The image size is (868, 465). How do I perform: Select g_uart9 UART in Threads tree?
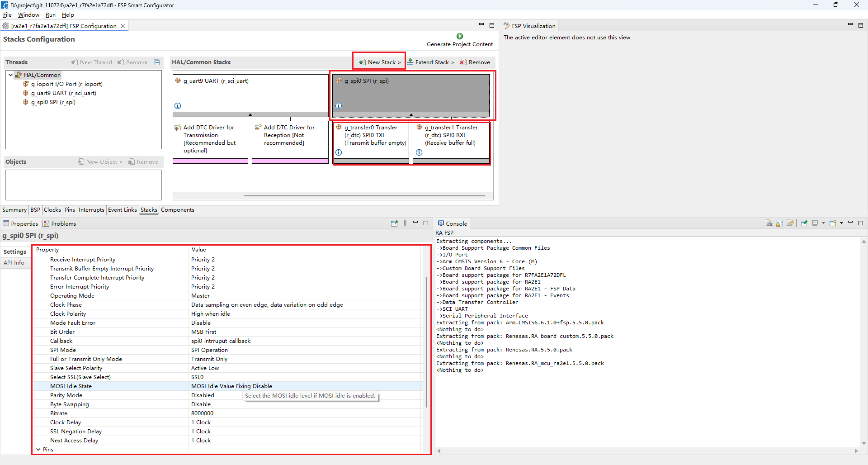(x=60, y=93)
